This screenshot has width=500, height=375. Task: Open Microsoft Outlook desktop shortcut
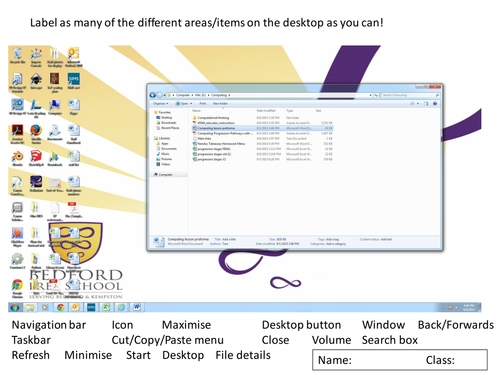[74, 56]
